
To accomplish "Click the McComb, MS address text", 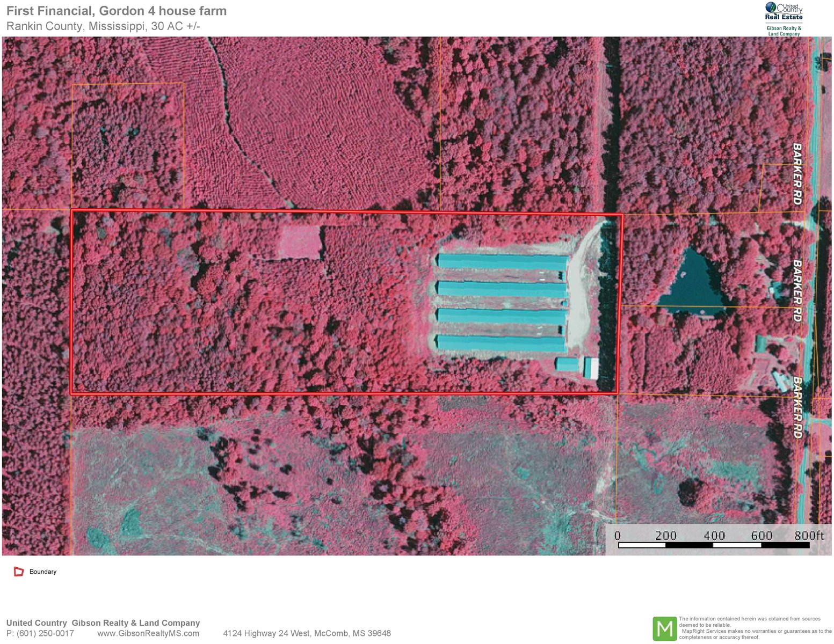I will coord(307,633).
